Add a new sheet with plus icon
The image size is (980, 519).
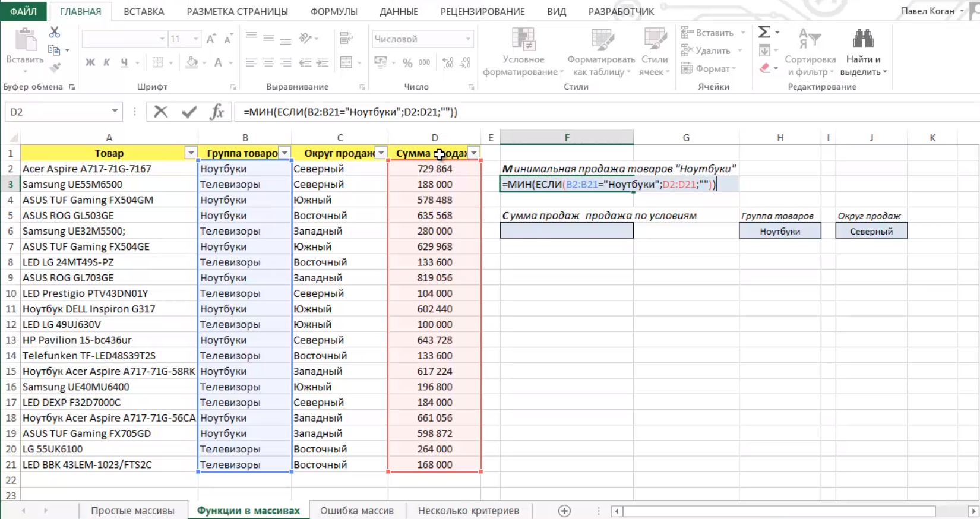[564, 511]
